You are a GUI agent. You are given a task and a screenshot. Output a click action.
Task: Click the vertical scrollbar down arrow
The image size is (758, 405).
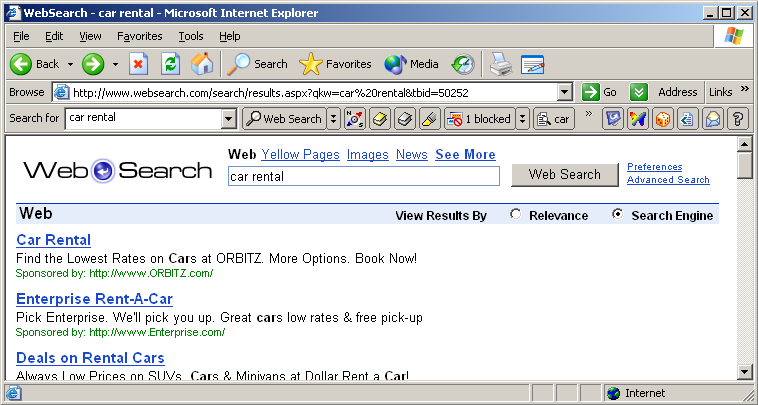tap(744, 371)
